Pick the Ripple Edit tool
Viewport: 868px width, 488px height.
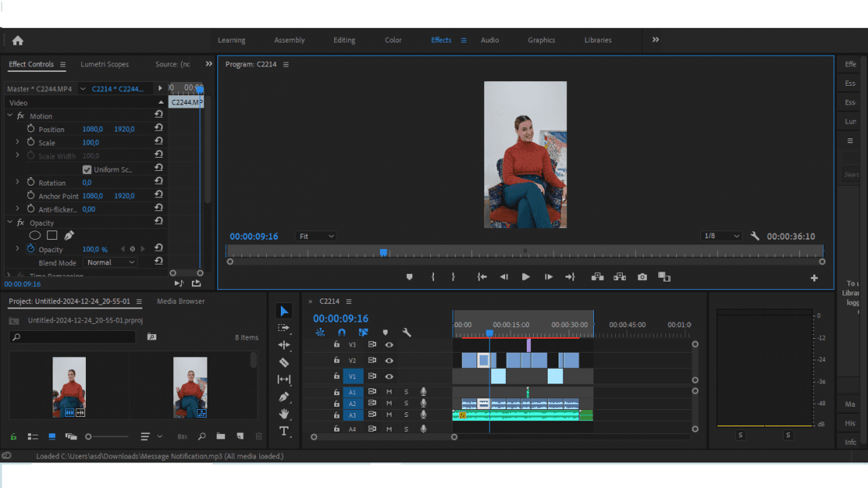click(284, 345)
